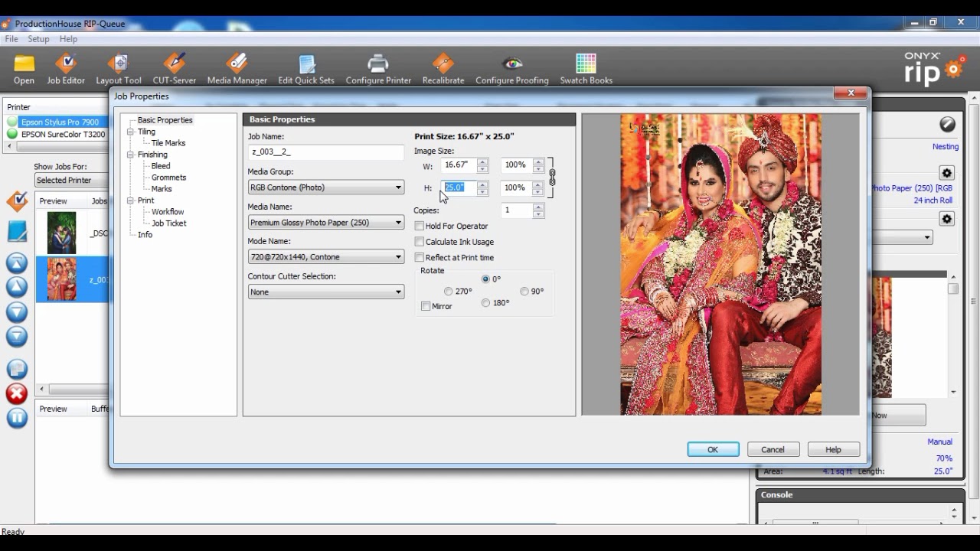The width and height of the screenshot is (980, 551).
Task: Select Grommets in the properties tree
Action: (x=168, y=178)
